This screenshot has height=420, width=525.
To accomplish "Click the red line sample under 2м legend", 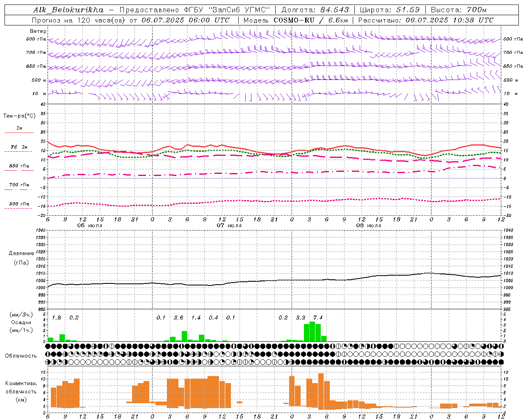I will pos(19,133).
